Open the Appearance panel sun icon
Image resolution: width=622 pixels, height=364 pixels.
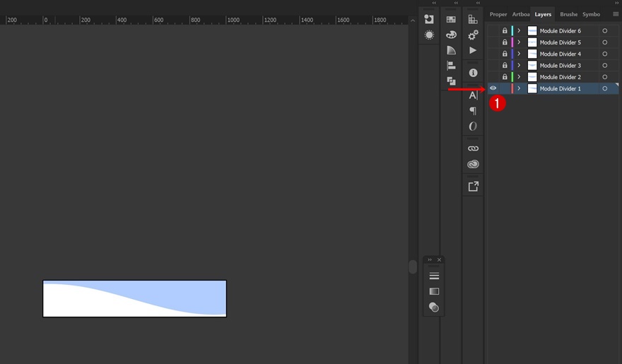pos(429,35)
